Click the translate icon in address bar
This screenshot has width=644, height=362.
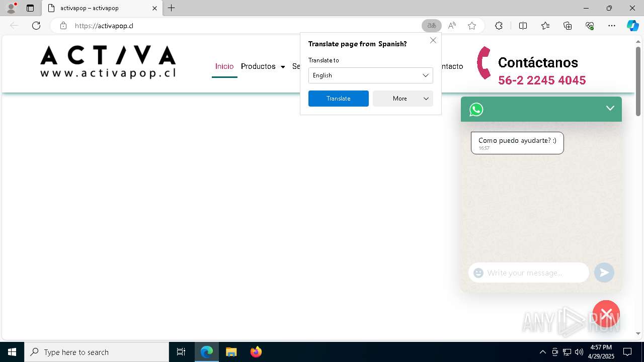coord(431,26)
